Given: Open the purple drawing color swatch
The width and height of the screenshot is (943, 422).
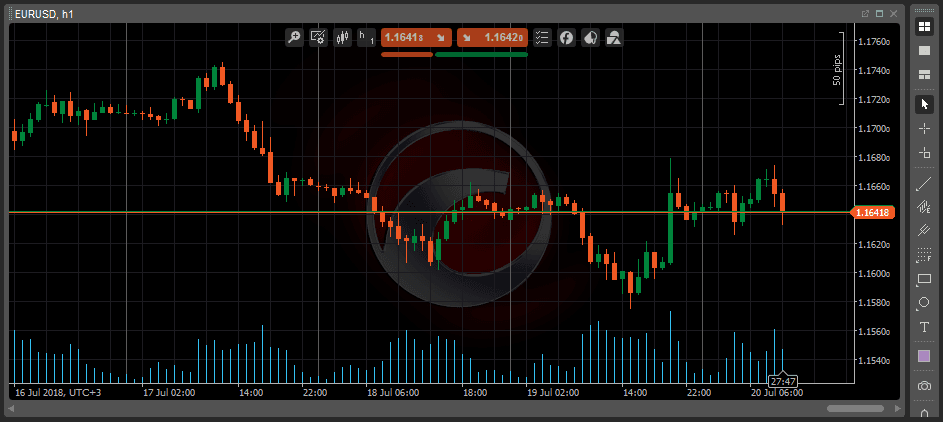Looking at the screenshot, I should click(924, 356).
